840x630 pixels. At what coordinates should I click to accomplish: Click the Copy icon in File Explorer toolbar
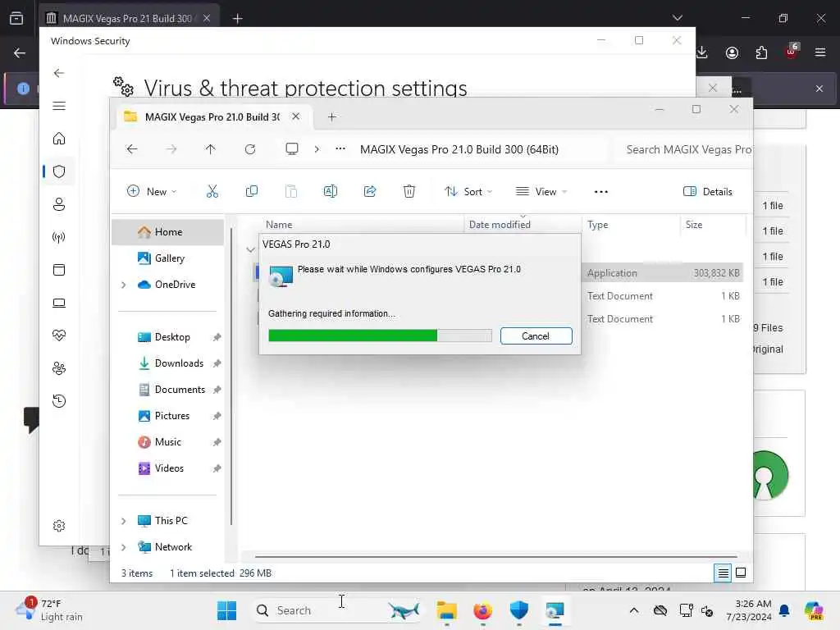click(251, 191)
